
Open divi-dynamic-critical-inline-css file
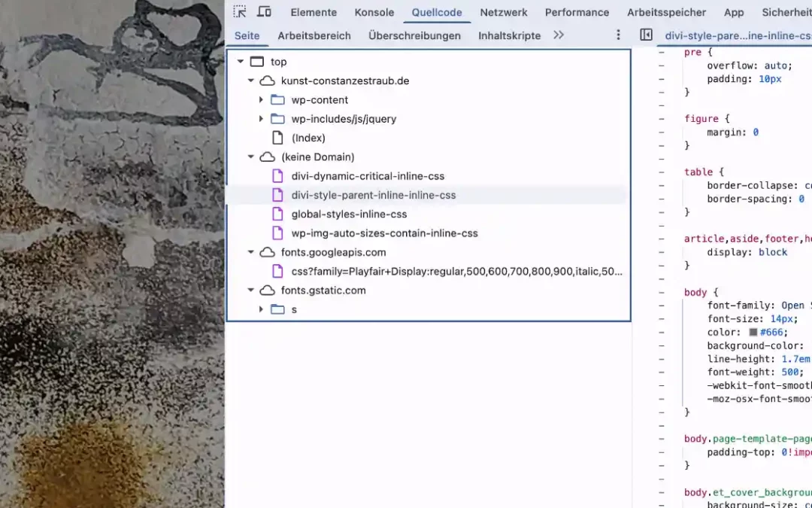coord(368,176)
